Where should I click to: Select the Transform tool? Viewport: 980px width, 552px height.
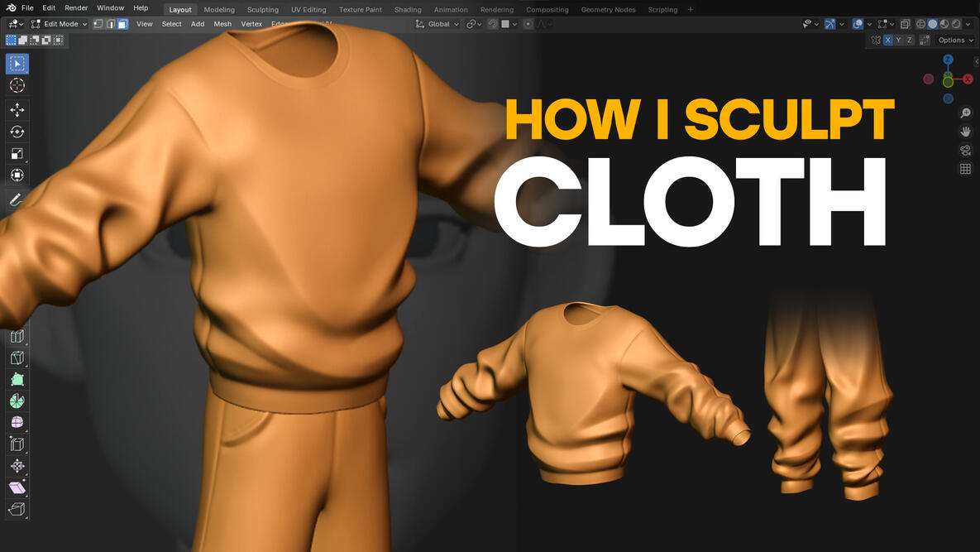click(17, 175)
